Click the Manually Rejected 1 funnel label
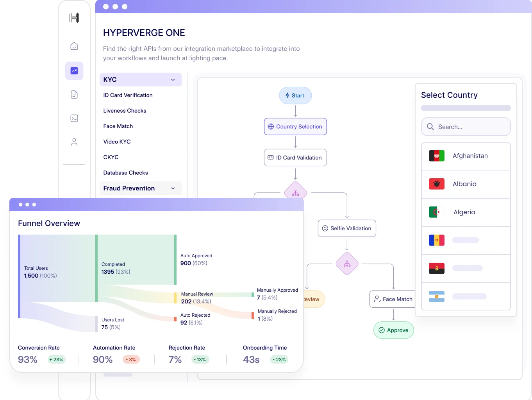The image size is (532, 400). tap(277, 315)
